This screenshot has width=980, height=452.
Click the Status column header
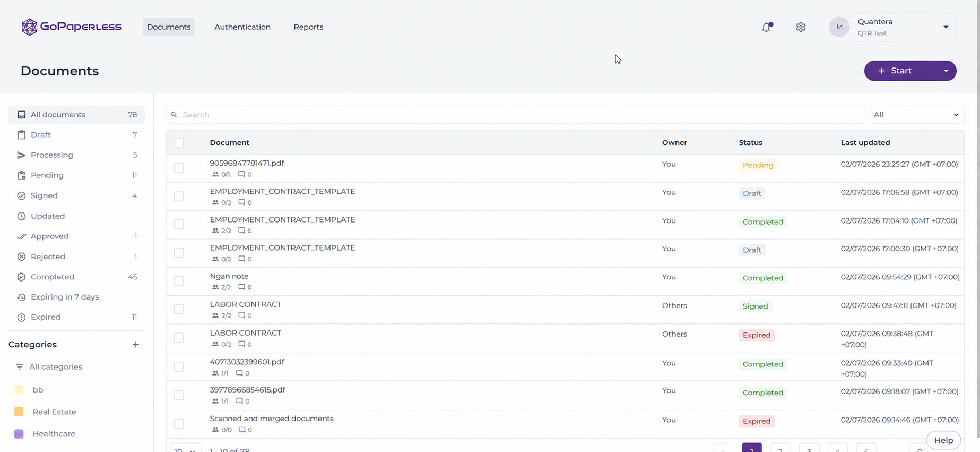pos(750,142)
